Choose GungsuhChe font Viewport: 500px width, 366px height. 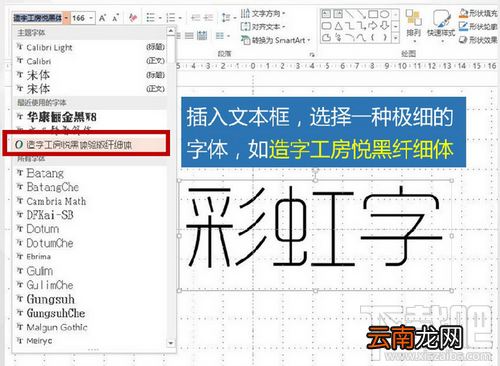90,313
